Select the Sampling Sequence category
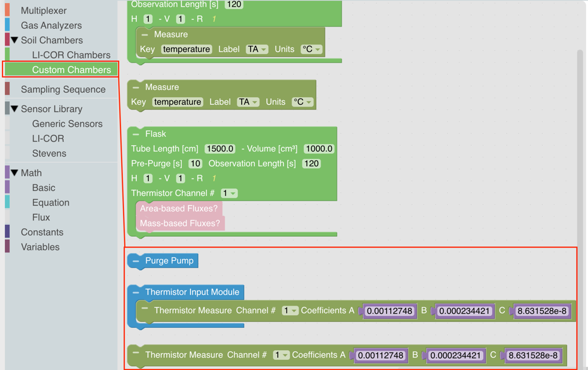The height and width of the screenshot is (370, 588). 63,89
